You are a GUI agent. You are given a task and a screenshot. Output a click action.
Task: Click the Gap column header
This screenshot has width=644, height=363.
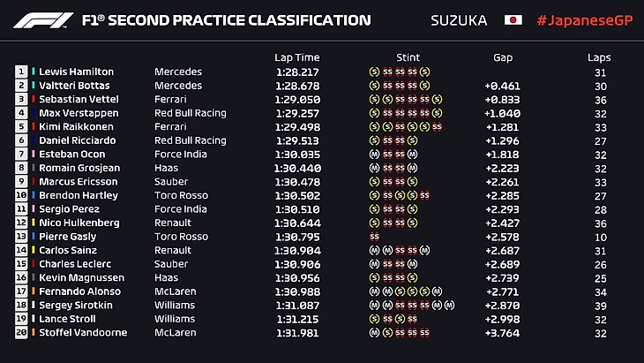pos(503,57)
